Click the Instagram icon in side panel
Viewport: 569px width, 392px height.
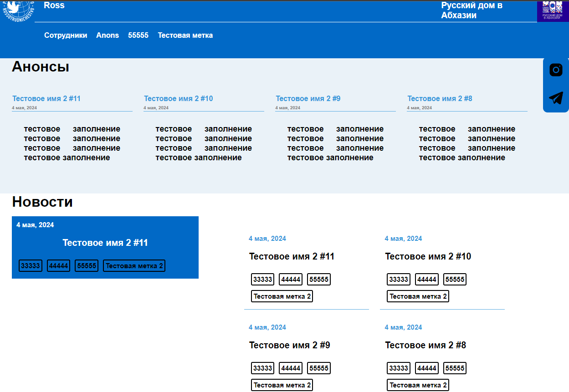tap(556, 70)
